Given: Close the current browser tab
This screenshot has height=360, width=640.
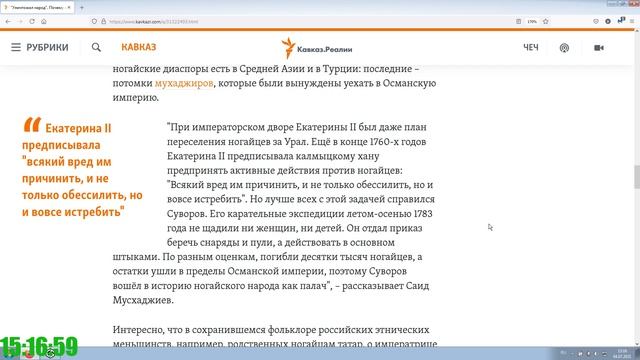Looking at the screenshot, I should click(x=69, y=7).
